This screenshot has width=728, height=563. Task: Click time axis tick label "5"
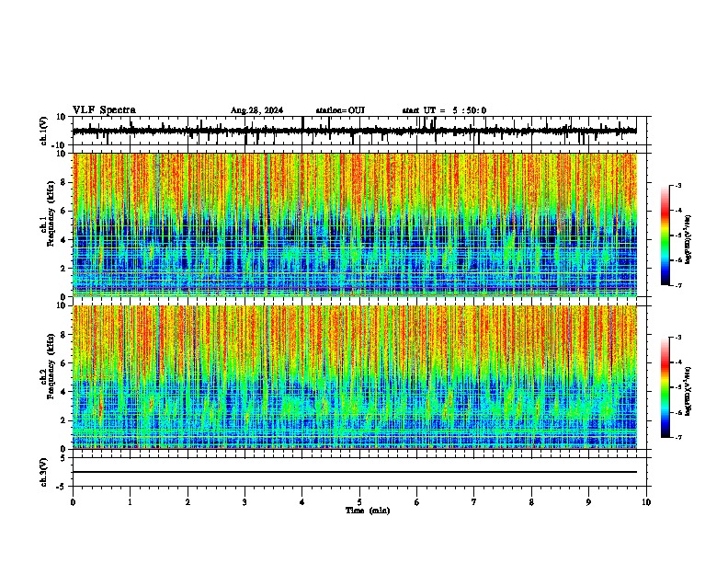(359, 502)
